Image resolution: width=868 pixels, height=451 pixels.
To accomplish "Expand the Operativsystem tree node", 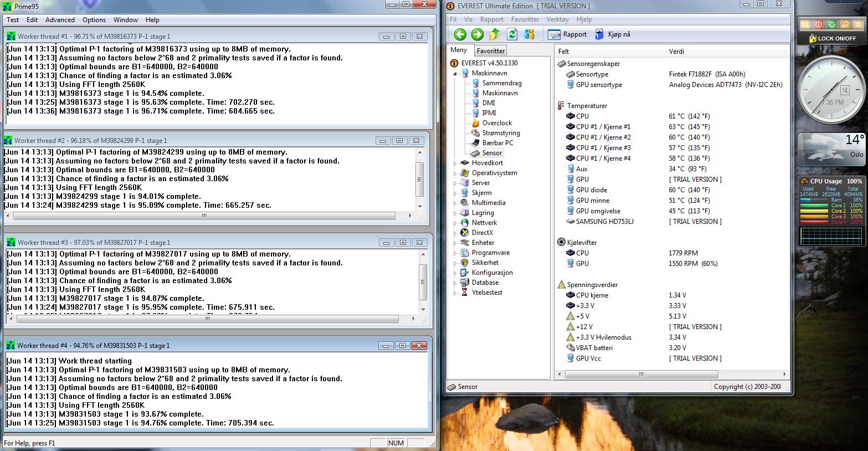I will [455, 173].
